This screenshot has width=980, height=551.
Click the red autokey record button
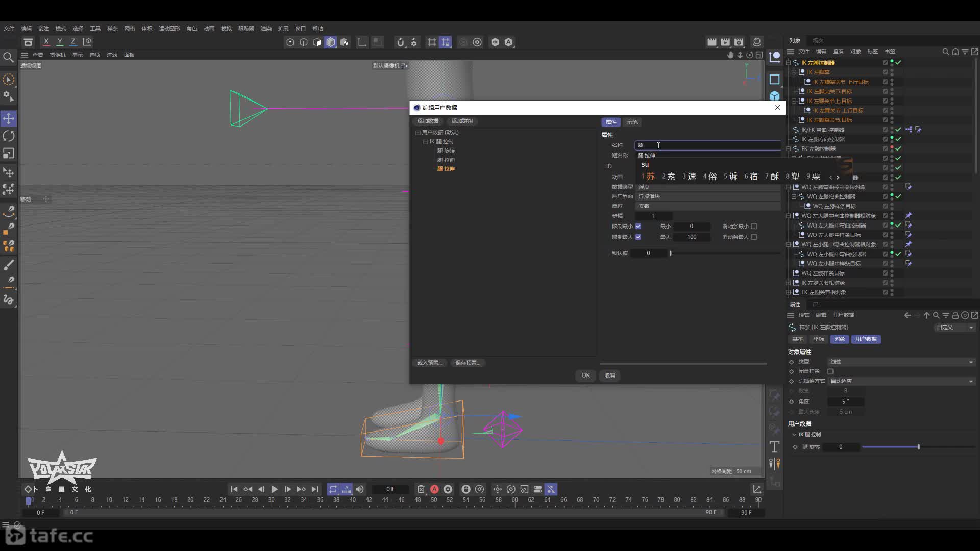(434, 489)
